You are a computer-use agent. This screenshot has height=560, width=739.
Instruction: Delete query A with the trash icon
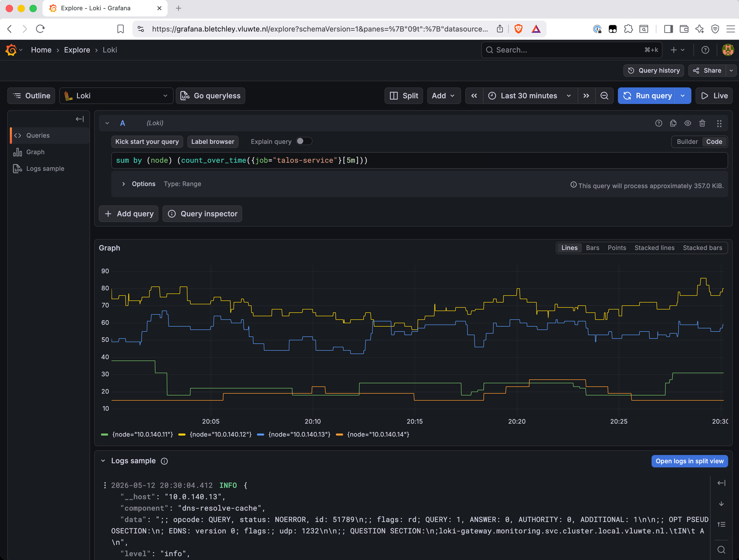click(702, 123)
